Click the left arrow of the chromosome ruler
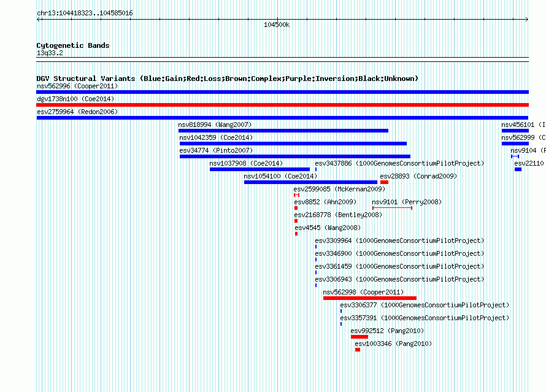This screenshot has width=546, height=392. 39,20
